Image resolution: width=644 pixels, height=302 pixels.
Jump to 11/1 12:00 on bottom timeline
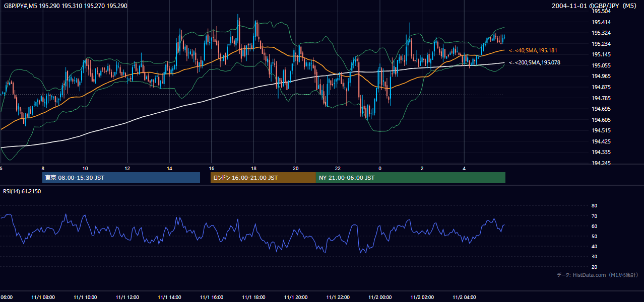pyautogui.click(x=127, y=297)
